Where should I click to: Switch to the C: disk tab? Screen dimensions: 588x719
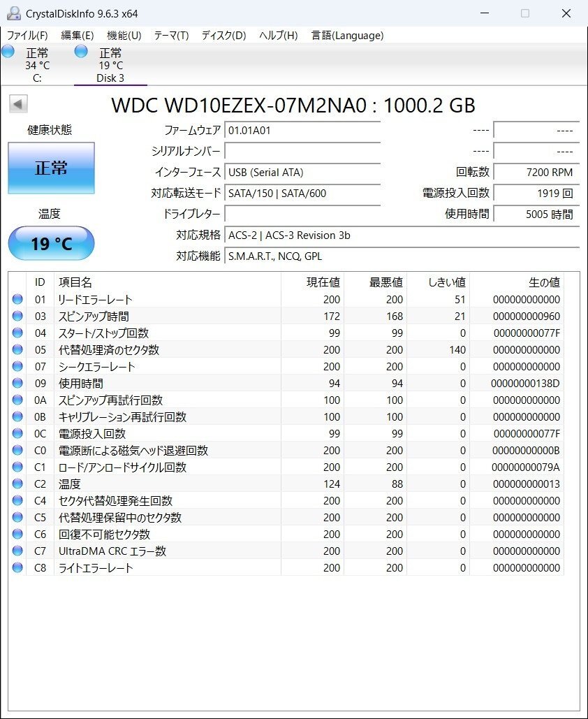coord(37,65)
